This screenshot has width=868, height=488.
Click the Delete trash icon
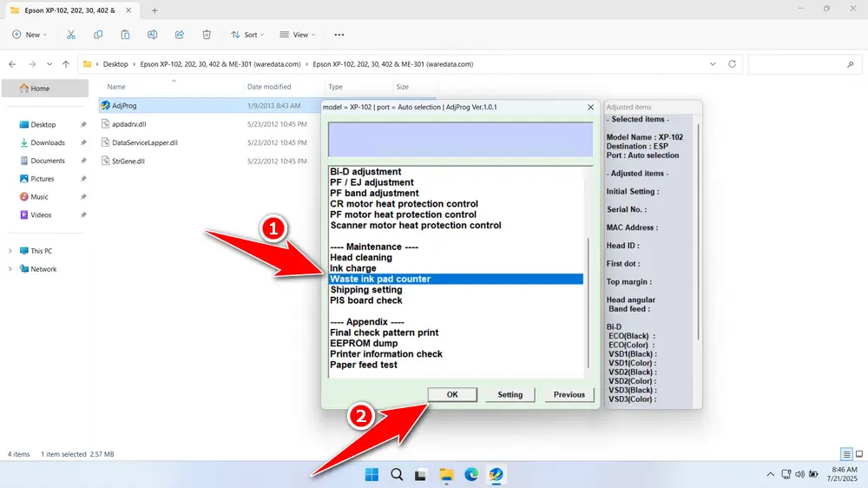tap(207, 35)
